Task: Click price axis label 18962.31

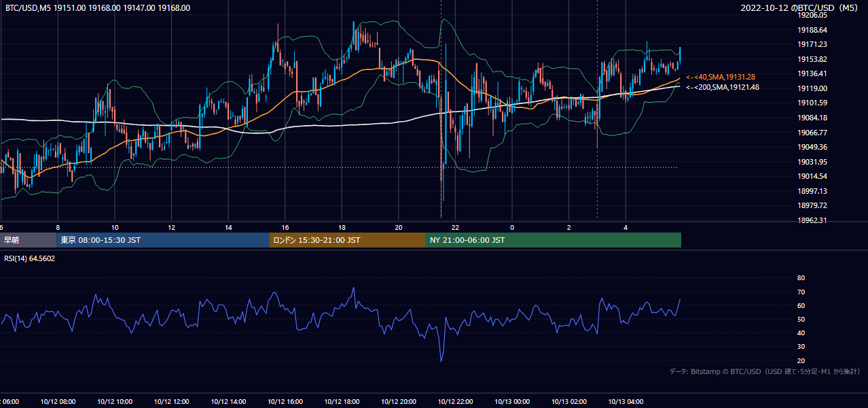Action: click(x=812, y=220)
